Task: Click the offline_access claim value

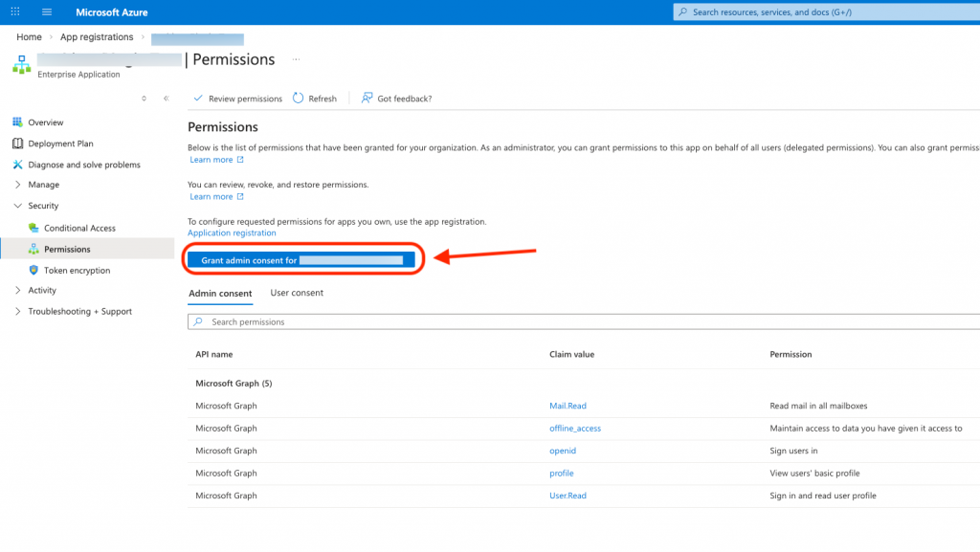Action: pyautogui.click(x=575, y=429)
